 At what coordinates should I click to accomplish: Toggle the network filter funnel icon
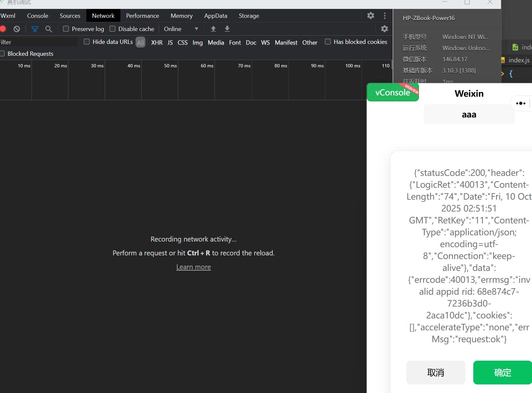[x=35, y=29]
